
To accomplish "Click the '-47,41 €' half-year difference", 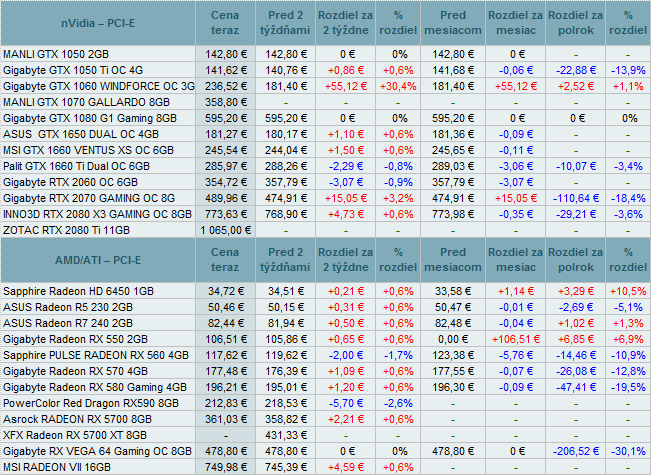I will click(576, 387).
